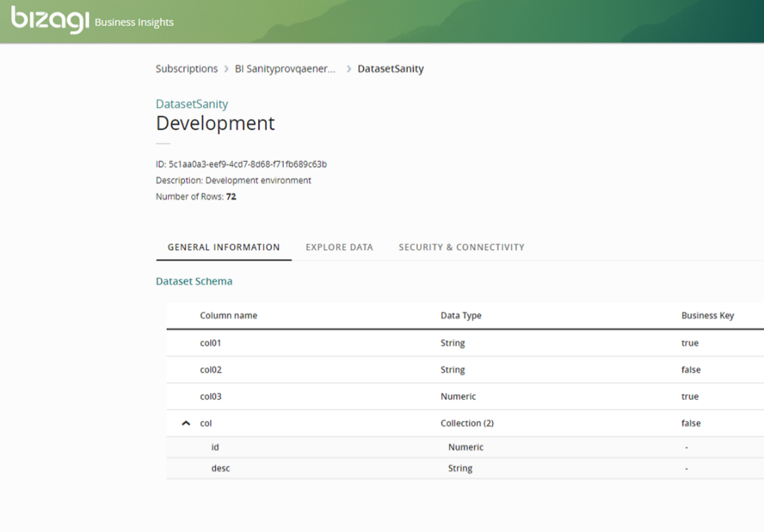This screenshot has height=532, width=764.
Task: Select the col01 row name
Action: click(x=211, y=342)
